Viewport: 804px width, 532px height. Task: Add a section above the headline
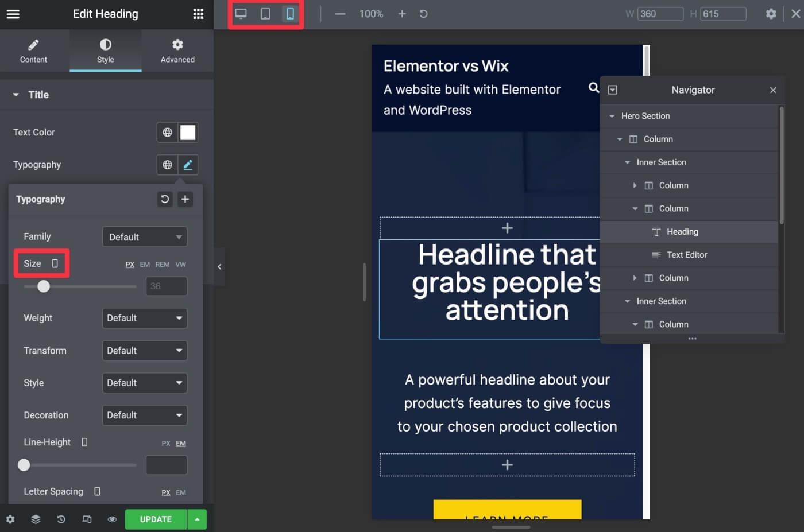coord(507,228)
